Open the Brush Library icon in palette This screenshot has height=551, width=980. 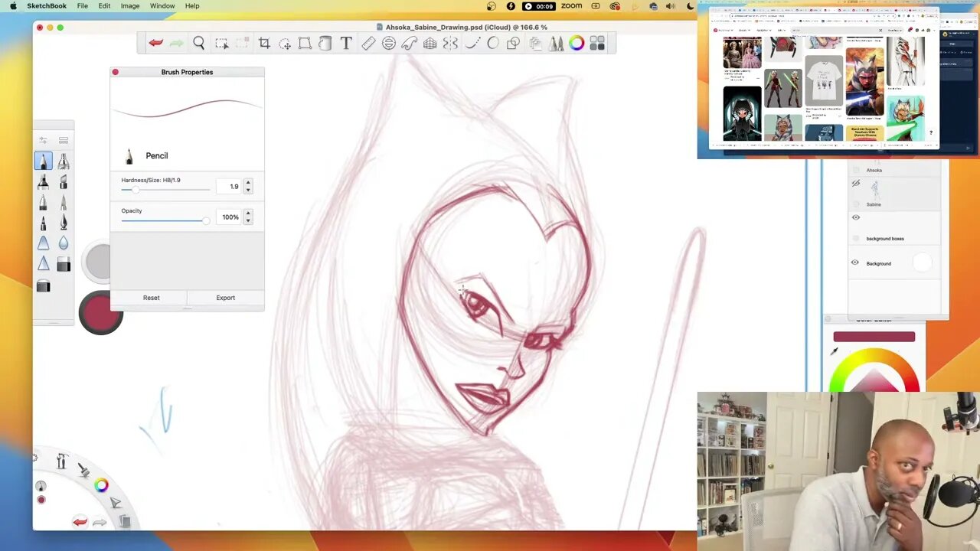tap(64, 140)
